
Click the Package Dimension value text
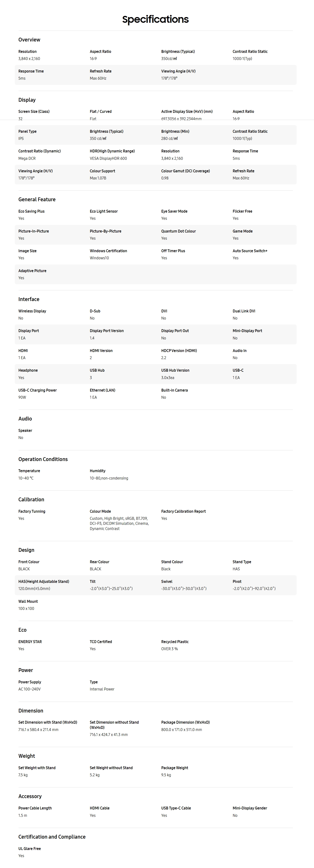(x=182, y=730)
